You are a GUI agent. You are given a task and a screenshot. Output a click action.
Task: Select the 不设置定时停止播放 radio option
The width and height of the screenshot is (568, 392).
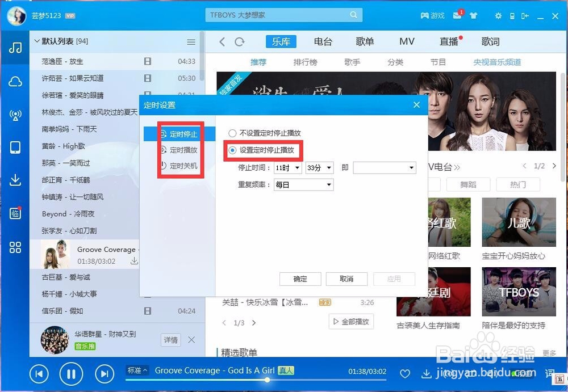tap(232, 132)
